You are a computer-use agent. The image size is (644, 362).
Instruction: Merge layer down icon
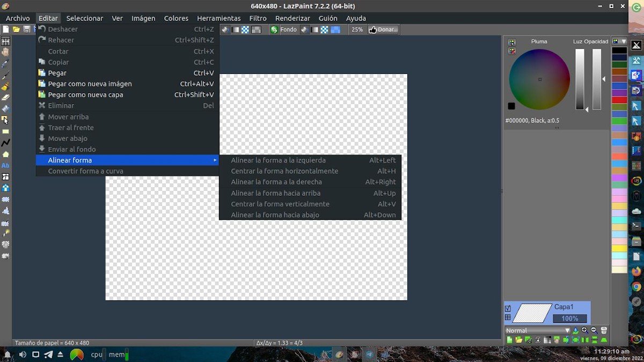pyautogui.click(x=538, y=339)
